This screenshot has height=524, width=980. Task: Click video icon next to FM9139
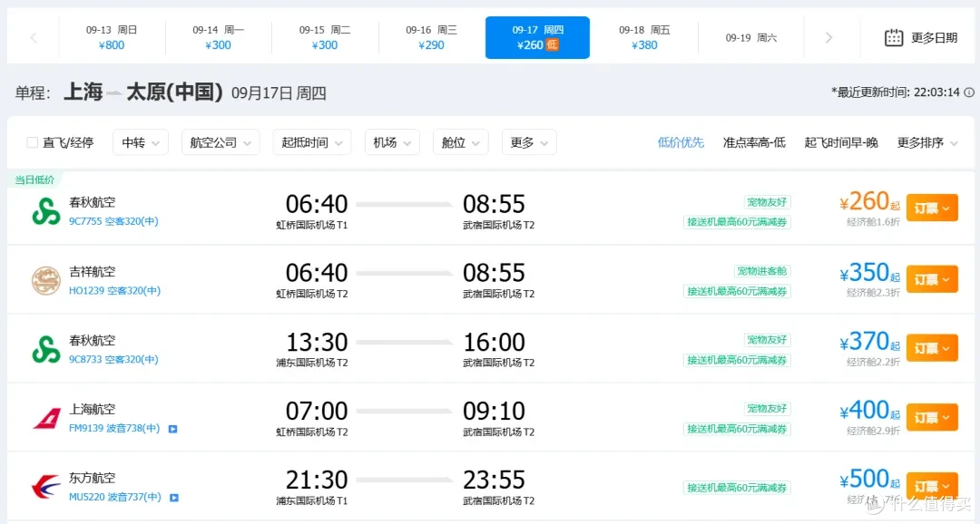(173, 429)
